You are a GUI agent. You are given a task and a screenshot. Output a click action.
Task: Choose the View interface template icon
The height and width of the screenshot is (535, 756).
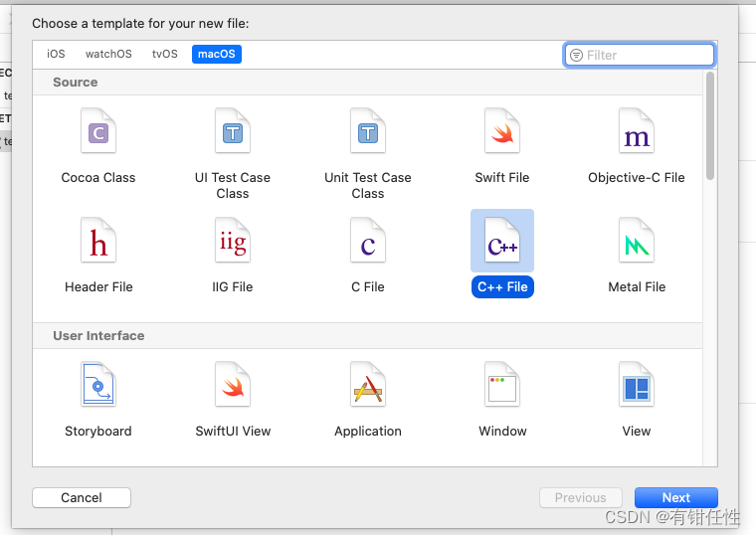(x=637, y=384)
